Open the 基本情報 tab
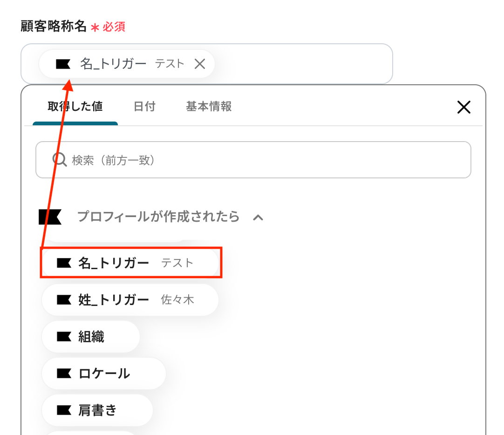 (x=209, y=106)
